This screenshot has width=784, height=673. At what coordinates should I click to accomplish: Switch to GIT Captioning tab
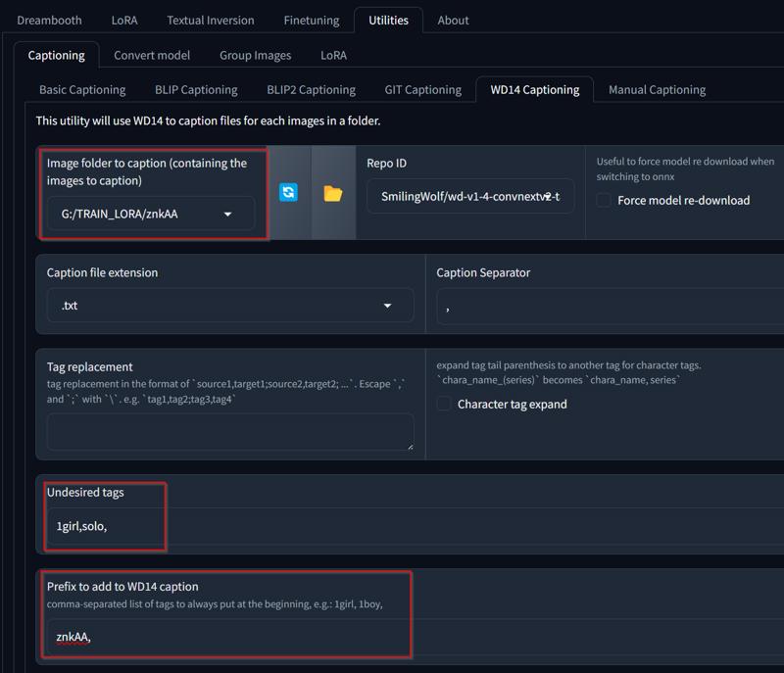(x=423, y=90)
